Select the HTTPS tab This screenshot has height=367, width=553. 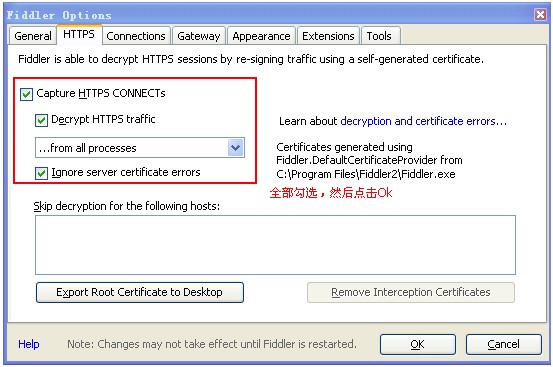(79, 35)
